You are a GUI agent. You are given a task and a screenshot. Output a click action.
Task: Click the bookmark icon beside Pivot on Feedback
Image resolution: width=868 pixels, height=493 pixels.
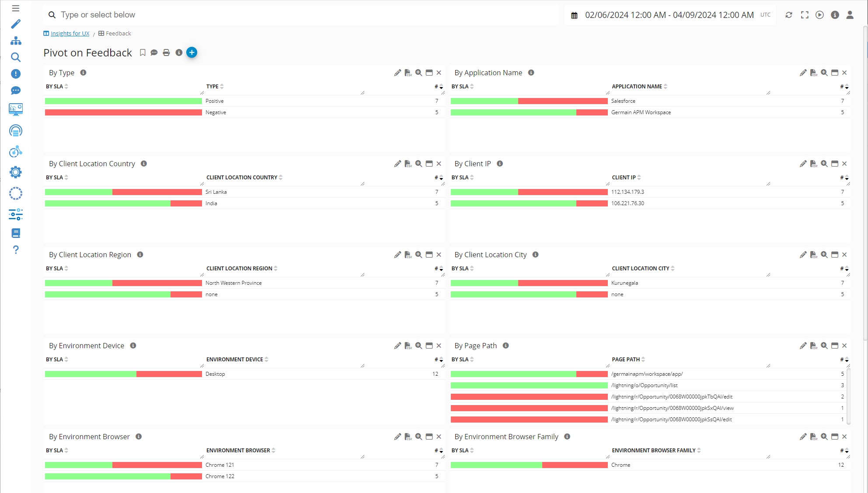143,52
